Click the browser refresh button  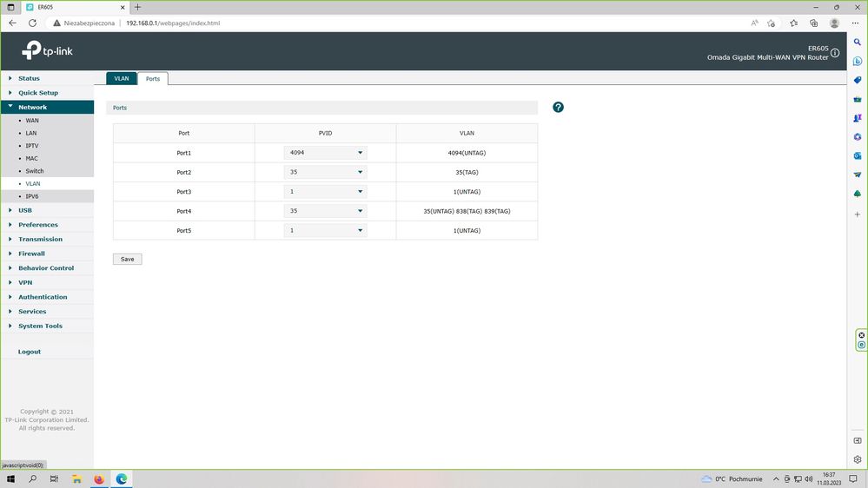(x=37, y=23)
